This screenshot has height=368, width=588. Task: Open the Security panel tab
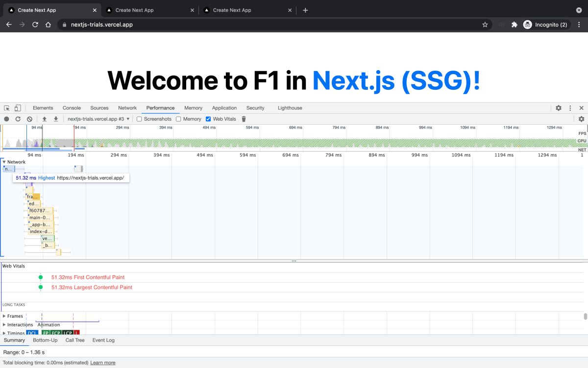pos(255,108)
